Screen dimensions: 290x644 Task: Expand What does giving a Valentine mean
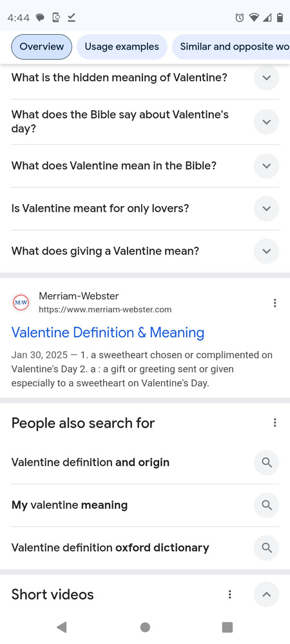(267, 251)
